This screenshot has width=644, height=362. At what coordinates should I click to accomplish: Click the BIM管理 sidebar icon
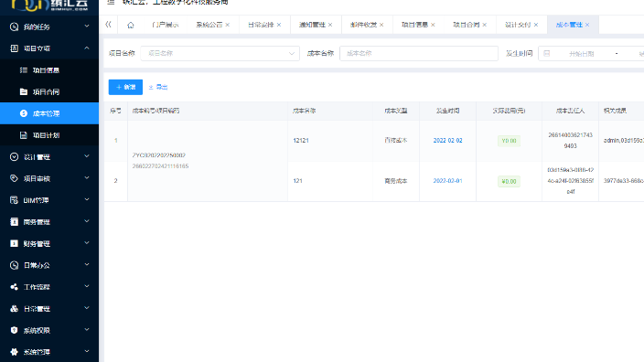14,200
